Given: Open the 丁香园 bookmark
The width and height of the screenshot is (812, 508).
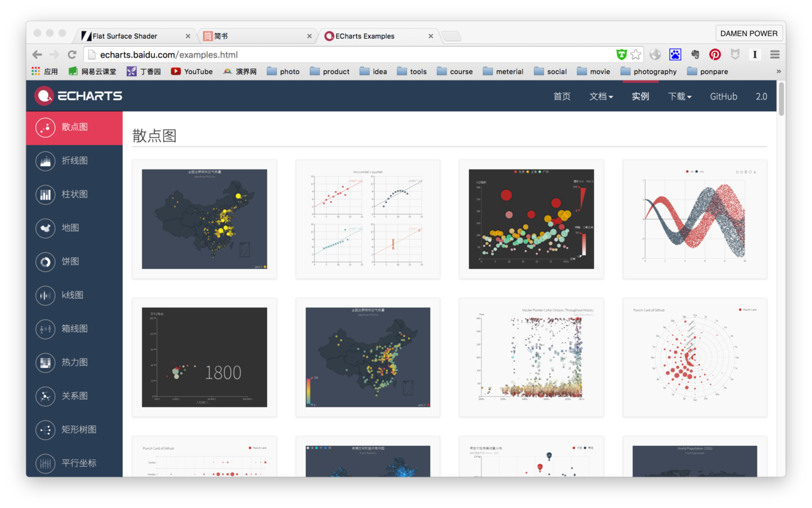Looking at the screenshot, I should (x=143, y=71).
